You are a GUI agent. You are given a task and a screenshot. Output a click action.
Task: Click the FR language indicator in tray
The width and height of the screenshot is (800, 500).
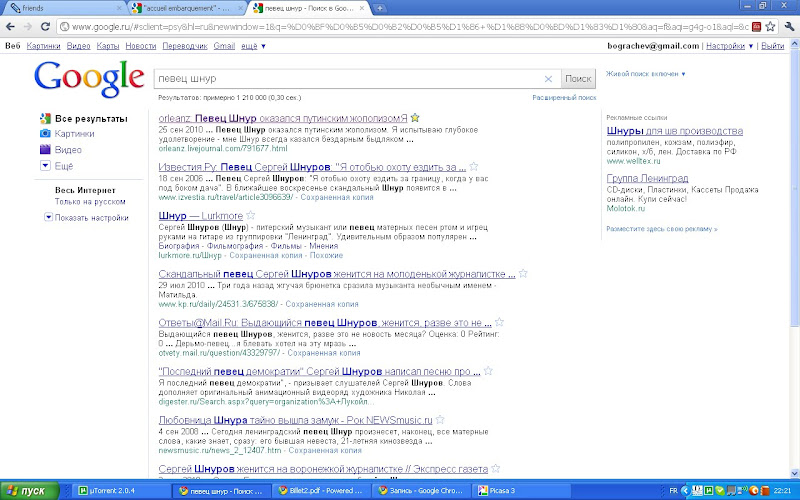[x=673, y=491]
